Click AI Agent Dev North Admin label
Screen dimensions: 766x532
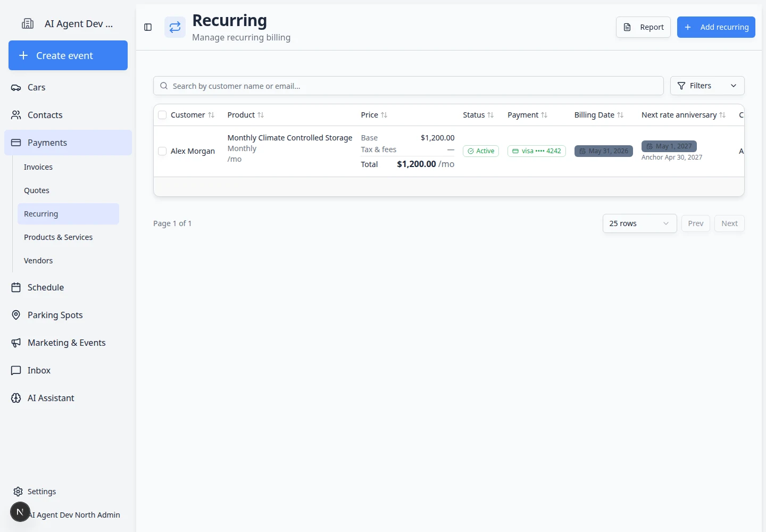point(75,515)
